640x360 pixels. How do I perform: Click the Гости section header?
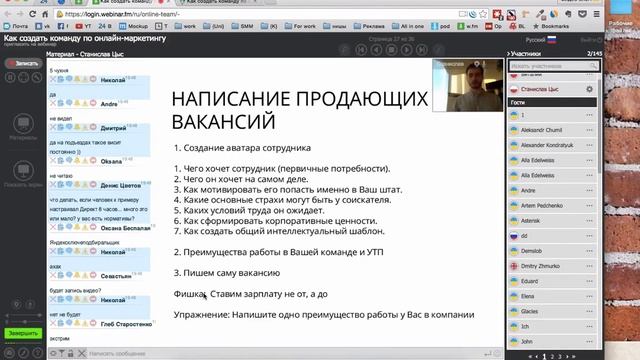pos(552,102)
